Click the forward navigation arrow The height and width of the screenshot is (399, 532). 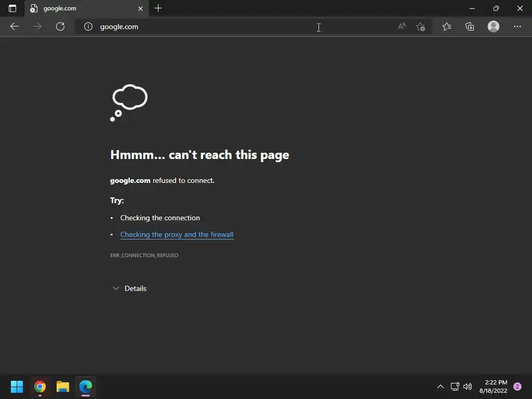37,26
